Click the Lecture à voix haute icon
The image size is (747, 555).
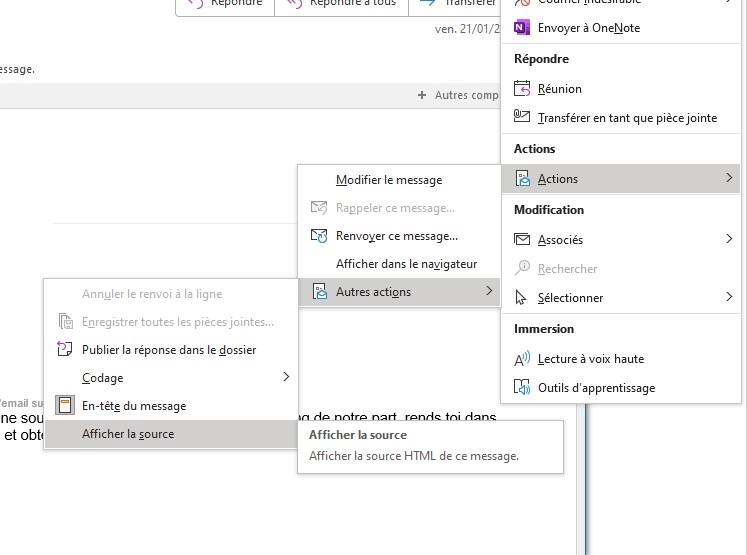coord(521,359)
